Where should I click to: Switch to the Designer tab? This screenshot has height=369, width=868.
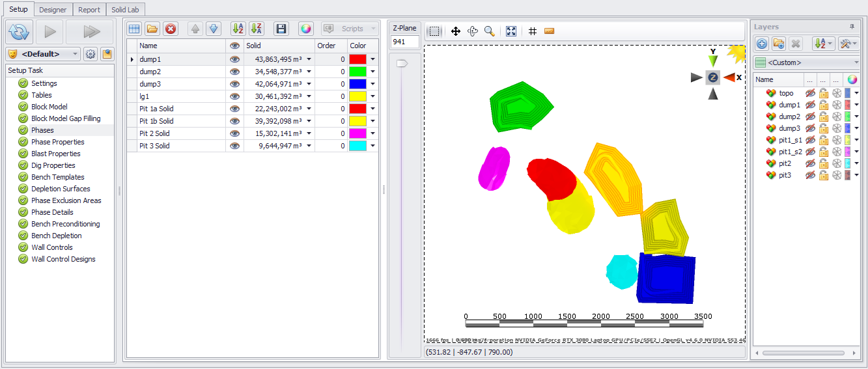[x=53, y=10]
